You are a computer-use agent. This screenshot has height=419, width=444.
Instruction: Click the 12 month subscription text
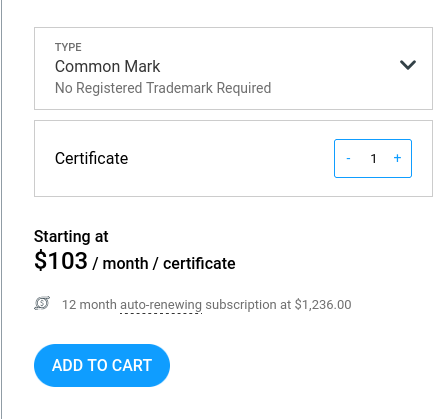89,305
